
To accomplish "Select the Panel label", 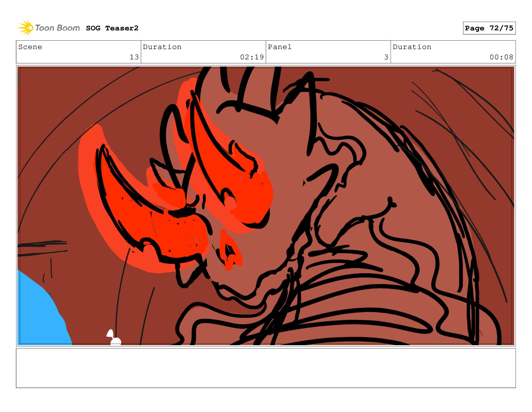I will click(280, 47).
